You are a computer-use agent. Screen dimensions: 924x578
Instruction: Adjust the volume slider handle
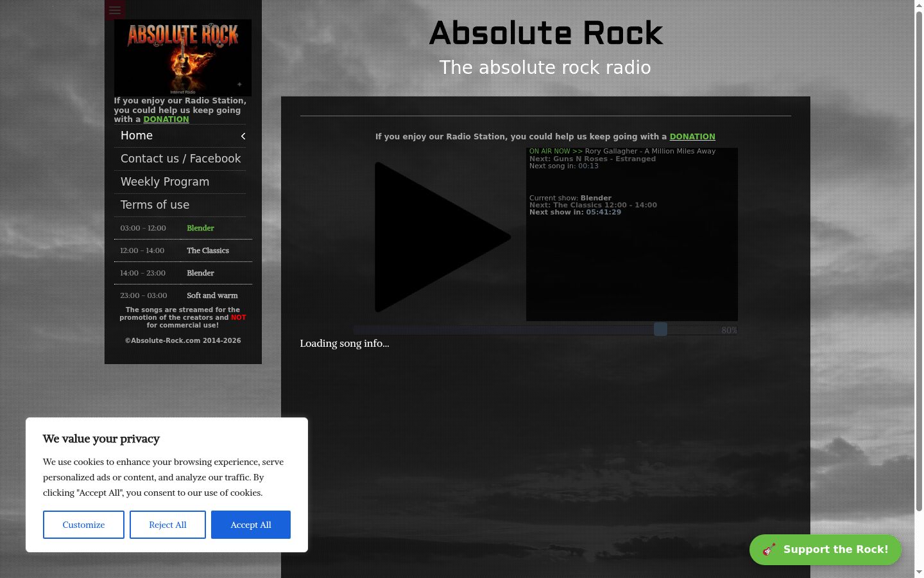[660, 329]
